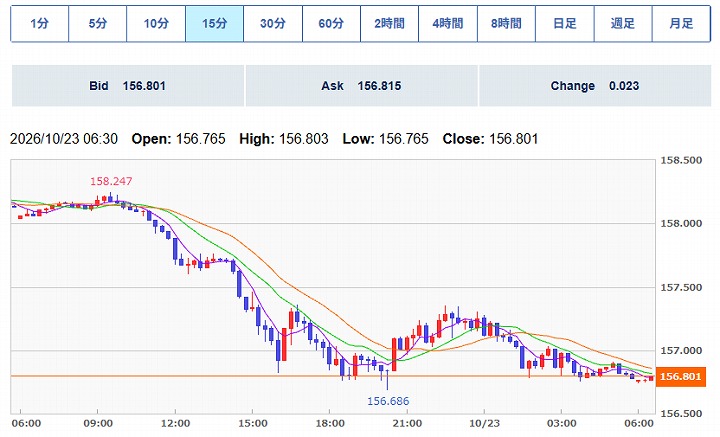This screenshot has height=437, width=720.
Task: Choose the 10分 timeframe
Action: point(156,23)
